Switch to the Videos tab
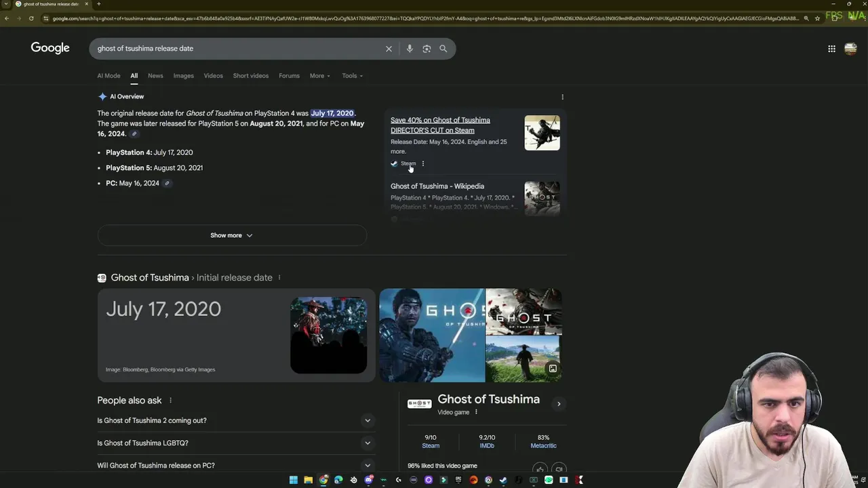Viewport: 868px width, 488px height. (x=213, y=76)
